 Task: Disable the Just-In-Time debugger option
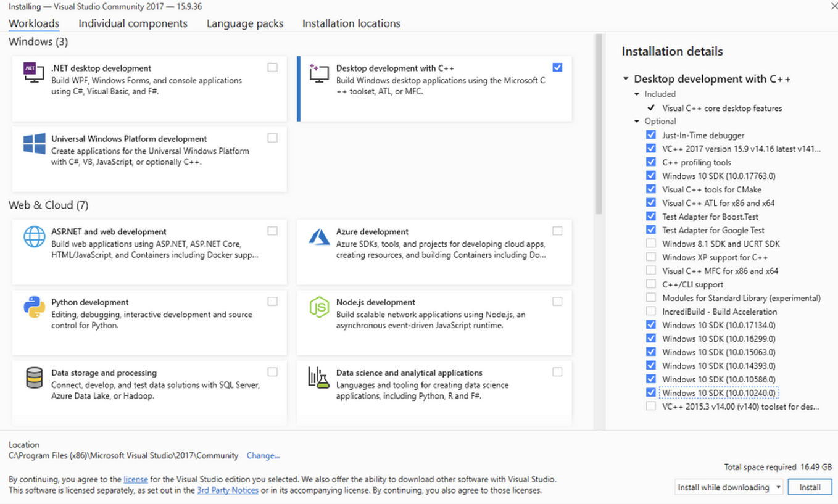[x=651, y=134]
